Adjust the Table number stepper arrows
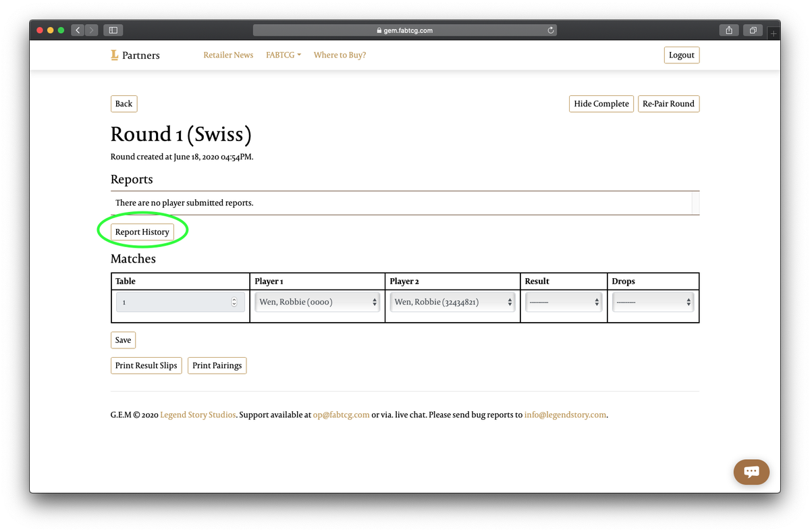The width and height of the screenshot is (810, 532). point(234,302)
